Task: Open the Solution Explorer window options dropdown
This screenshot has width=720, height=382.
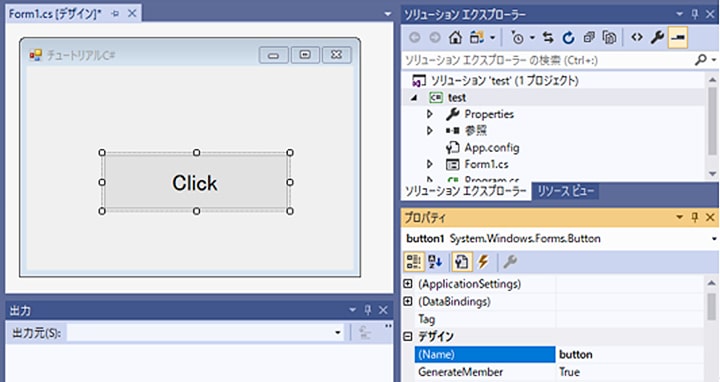Action: click(x=680, y=14)
